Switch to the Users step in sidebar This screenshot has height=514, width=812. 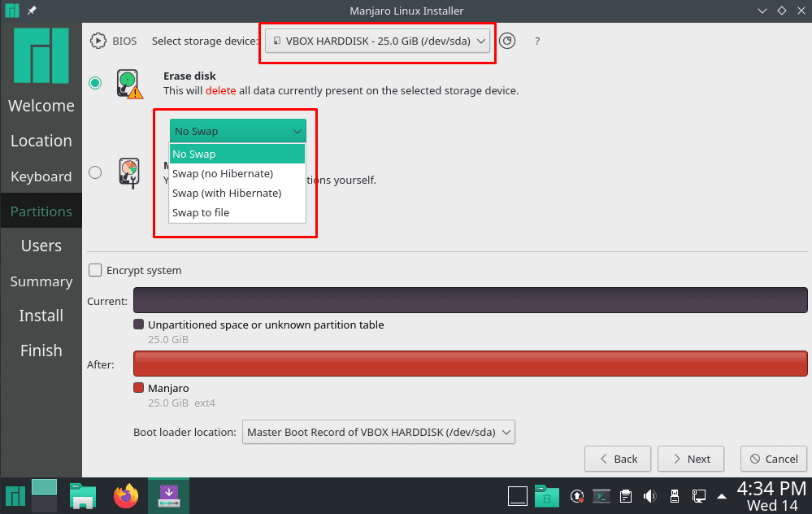click(41, 245)
